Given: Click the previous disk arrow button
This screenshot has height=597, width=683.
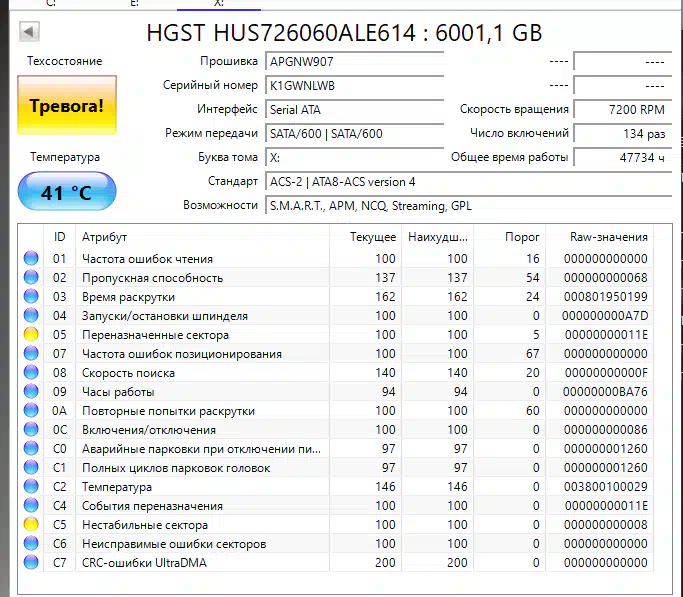Looking at the screenshot, I should [x=30, y=31].
